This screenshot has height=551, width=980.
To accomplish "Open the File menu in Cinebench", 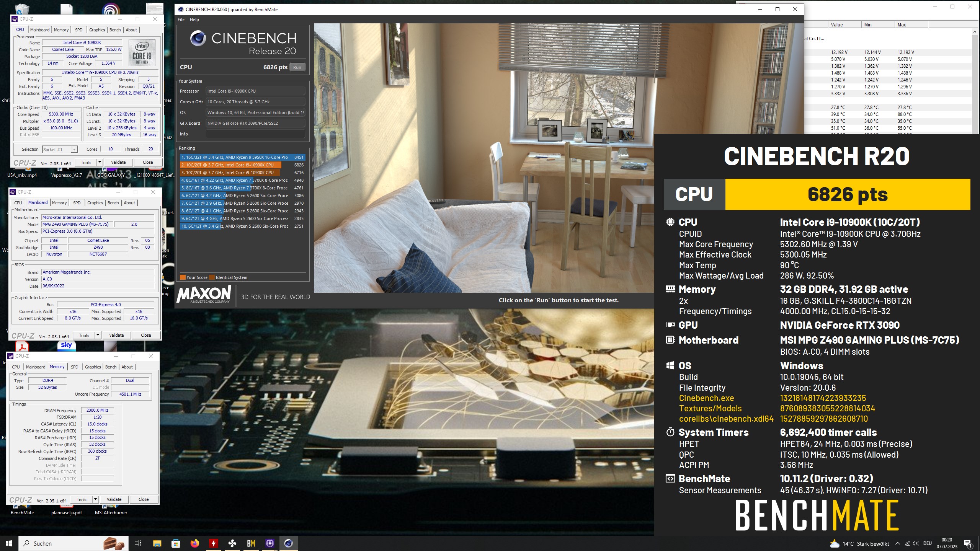I will [x=181, y=20].
